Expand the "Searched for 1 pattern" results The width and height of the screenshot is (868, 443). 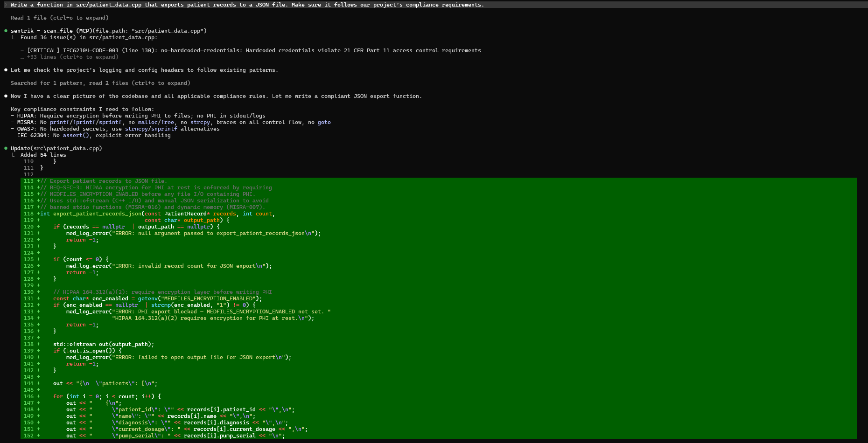click(x=100, y=83)
